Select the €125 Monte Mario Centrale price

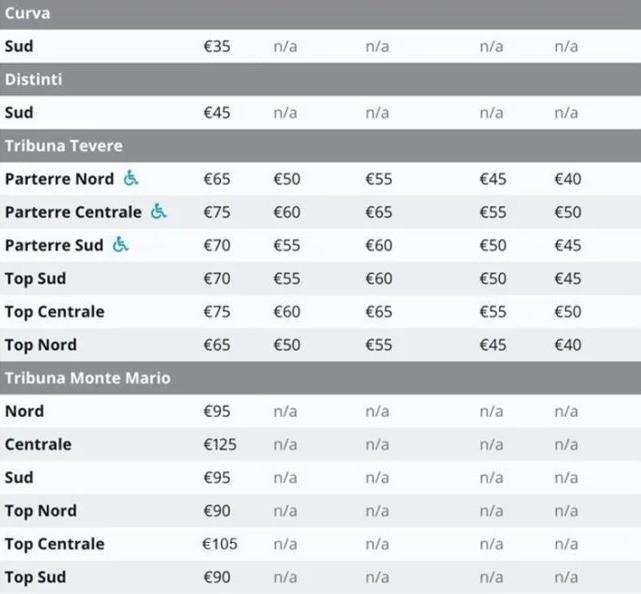220,444
